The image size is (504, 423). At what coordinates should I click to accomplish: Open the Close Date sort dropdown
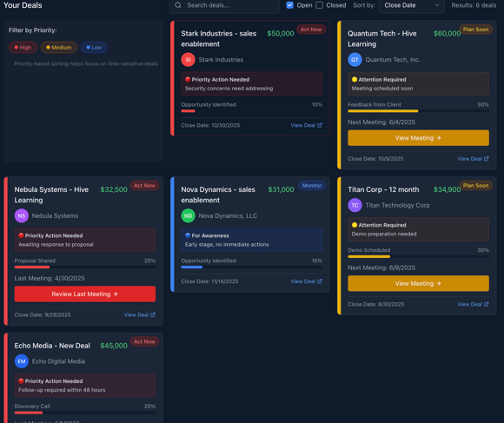(411, 5)
